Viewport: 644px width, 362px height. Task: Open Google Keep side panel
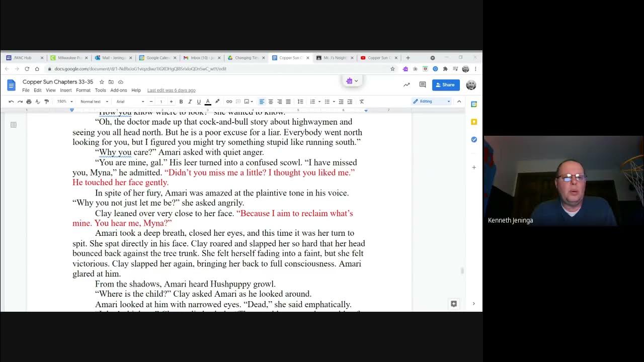pyautogui.click(x=474, y=122)
